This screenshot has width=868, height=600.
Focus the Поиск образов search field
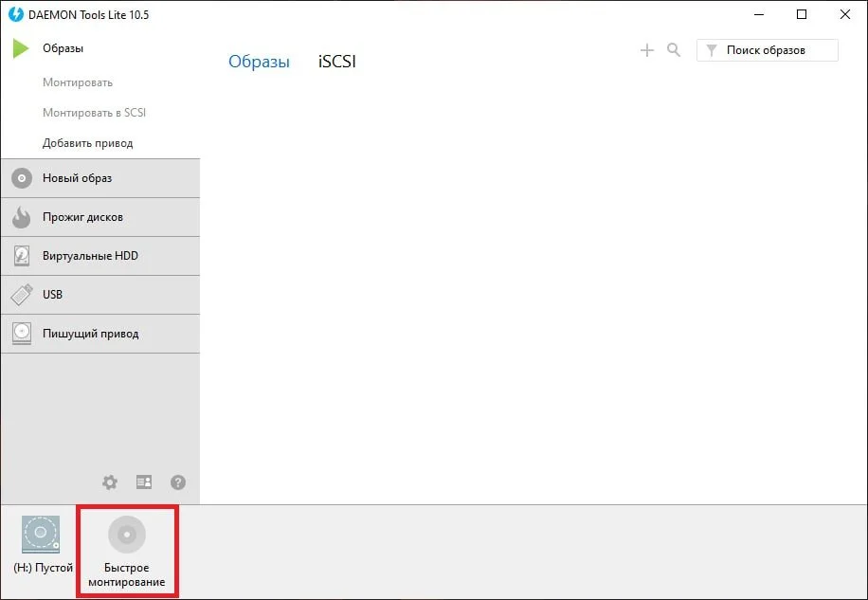(x=768, y=50)
